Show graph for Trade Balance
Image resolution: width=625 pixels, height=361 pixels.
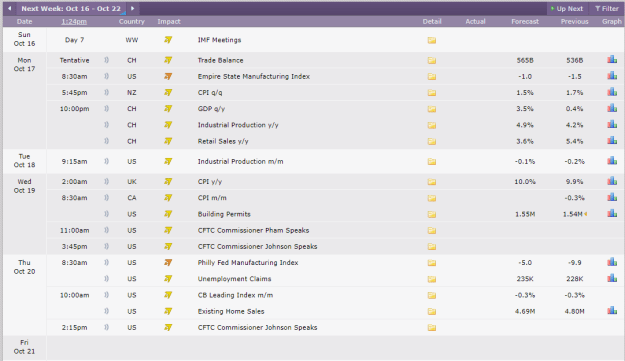click(x=612, y=60)
